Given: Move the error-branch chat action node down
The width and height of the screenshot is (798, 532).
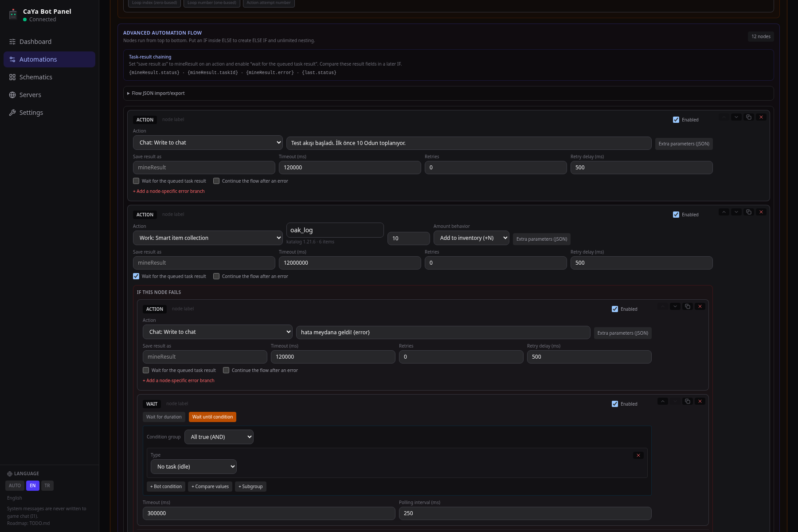Looking at the screenshot, I should [x=675, y=306].
